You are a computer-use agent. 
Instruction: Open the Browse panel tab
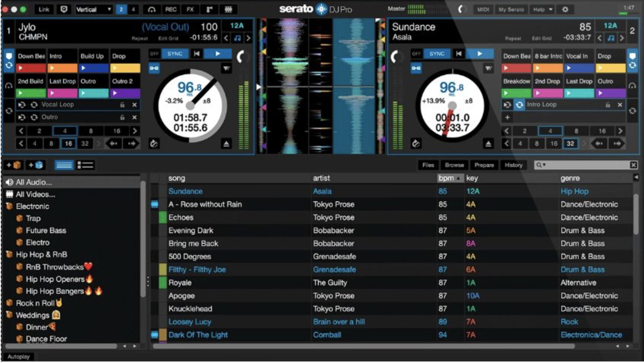coord(454,165)
